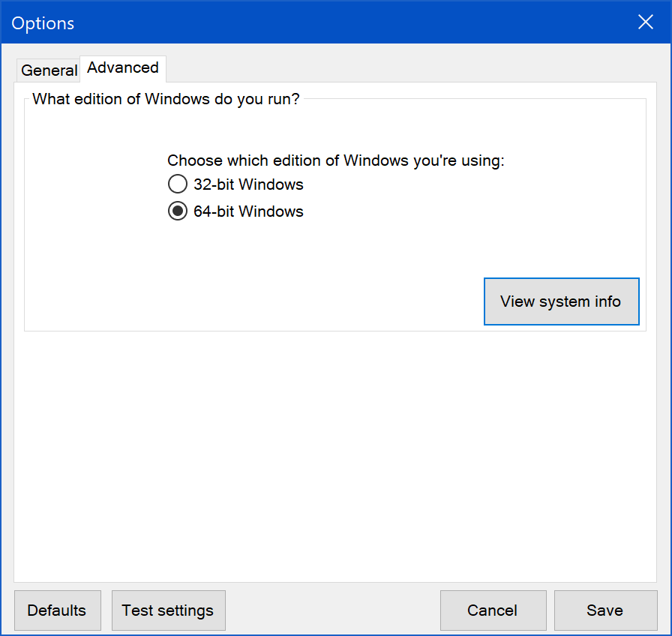Select the Advanced tab
The image size is (672, 636).
click(123, 68)
